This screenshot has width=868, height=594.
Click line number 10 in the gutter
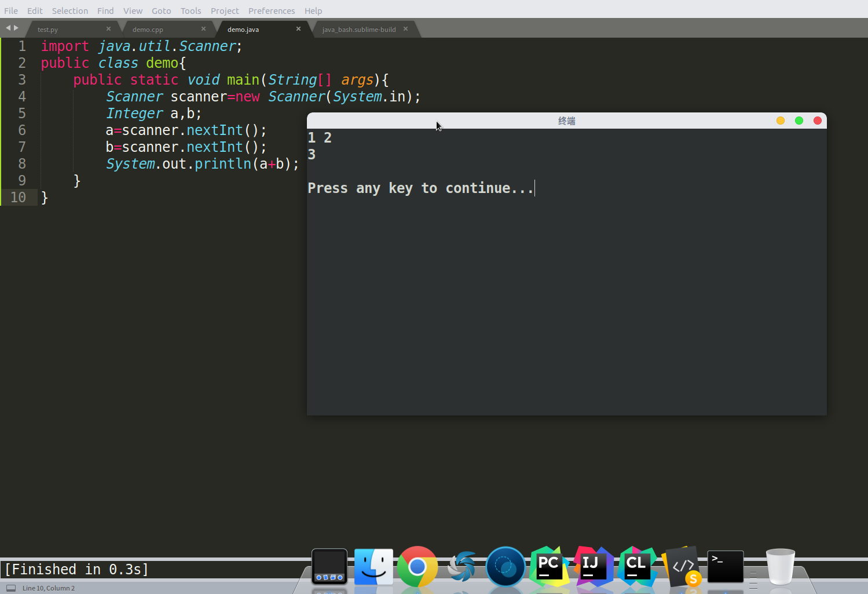pos(18,198)
